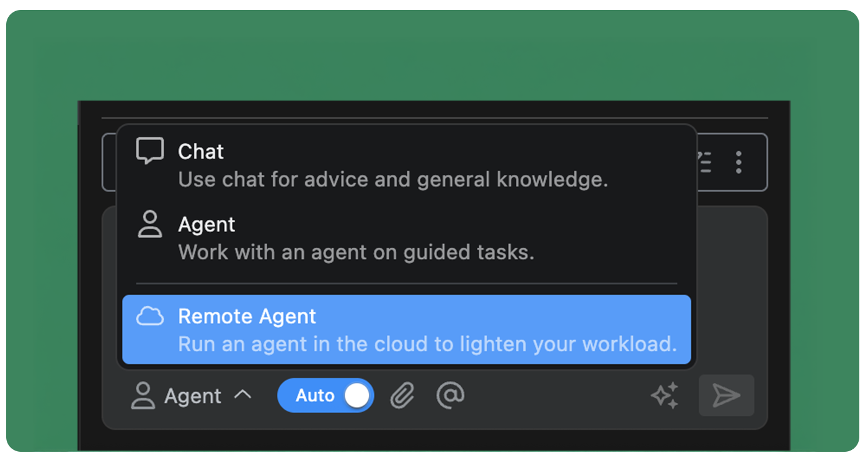Collapse the mode menu using the chevron
Image resolution: width=868 pixels, height=458 pixels.
[x=244, y=395]
